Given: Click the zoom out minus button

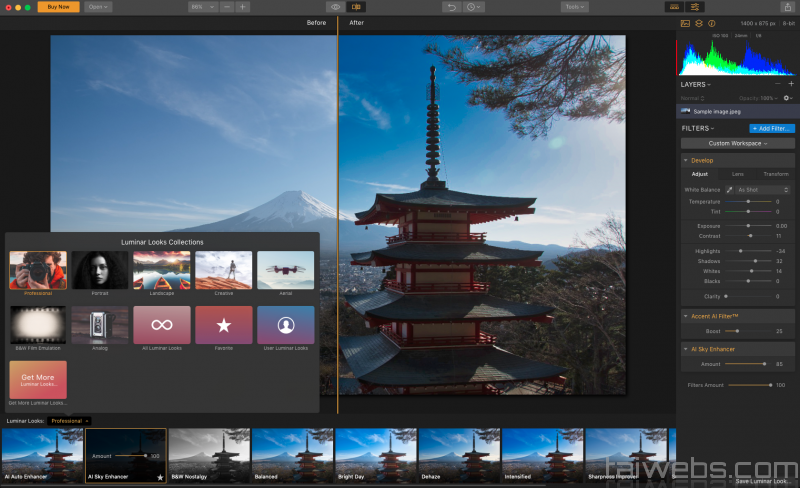Looking at the screenshot, I should click(228, 7).
